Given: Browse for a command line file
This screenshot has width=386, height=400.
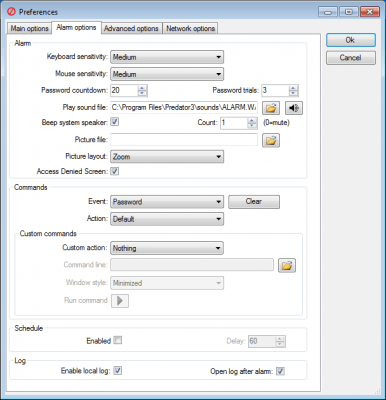Looking at the screenshot, I should [x=287, y=266].
